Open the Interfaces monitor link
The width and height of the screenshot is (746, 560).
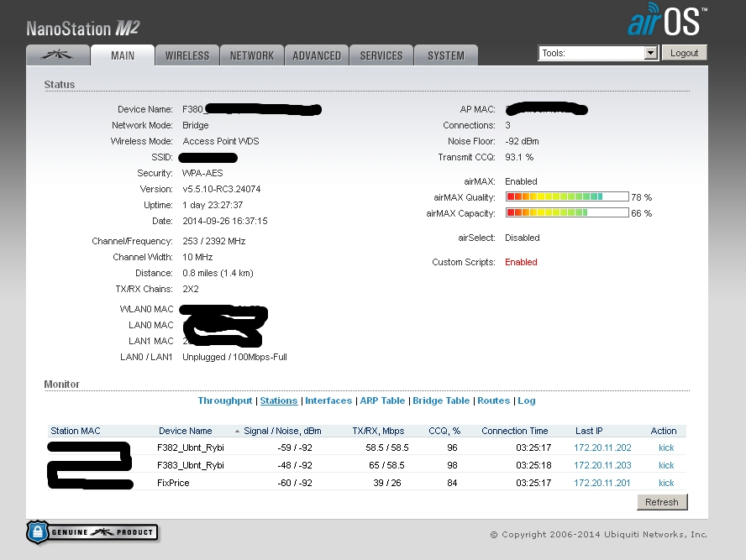coord(328,400)
